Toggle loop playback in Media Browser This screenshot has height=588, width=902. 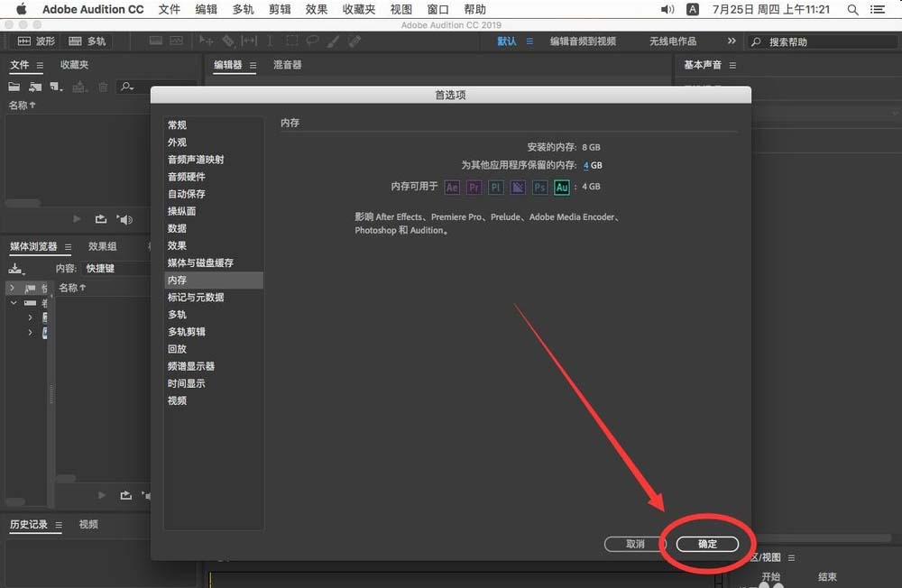(126, 495)
